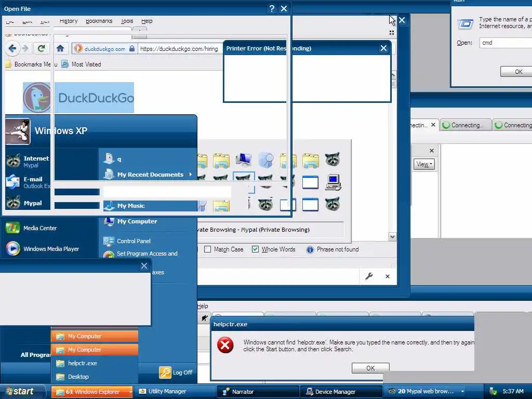532x399 pixels.
Task: Close the bar next to wrench icon
Action: click(388, 276)
